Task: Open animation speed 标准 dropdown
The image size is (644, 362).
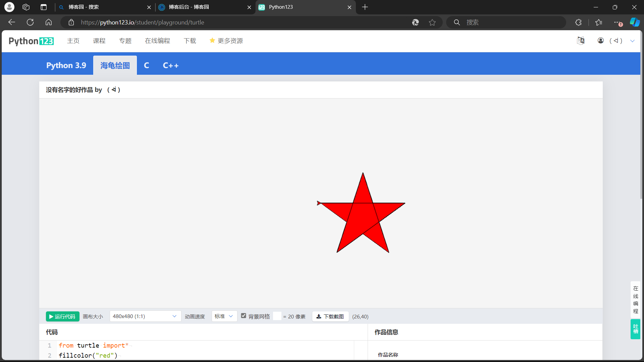Action: tap(224, 316)
